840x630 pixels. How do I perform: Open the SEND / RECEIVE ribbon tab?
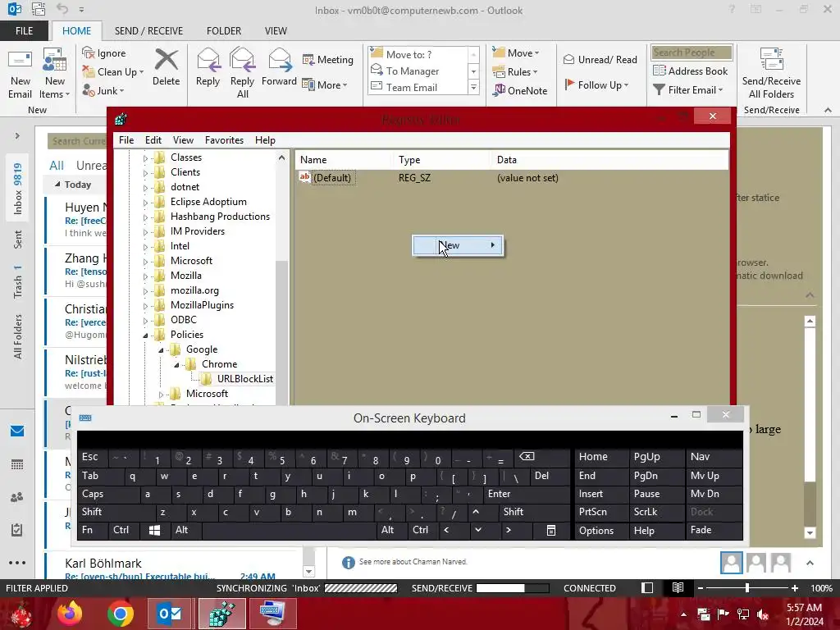(148, 31)
